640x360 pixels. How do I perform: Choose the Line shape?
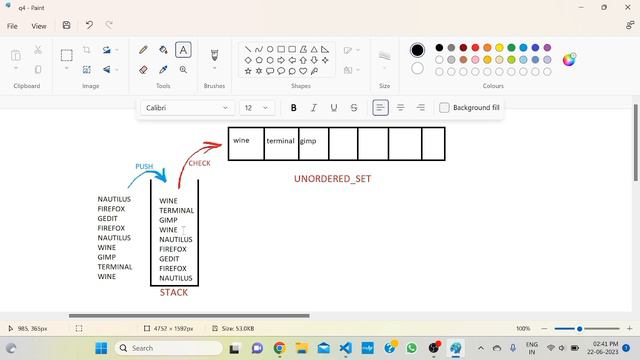[x=248, y=49]
